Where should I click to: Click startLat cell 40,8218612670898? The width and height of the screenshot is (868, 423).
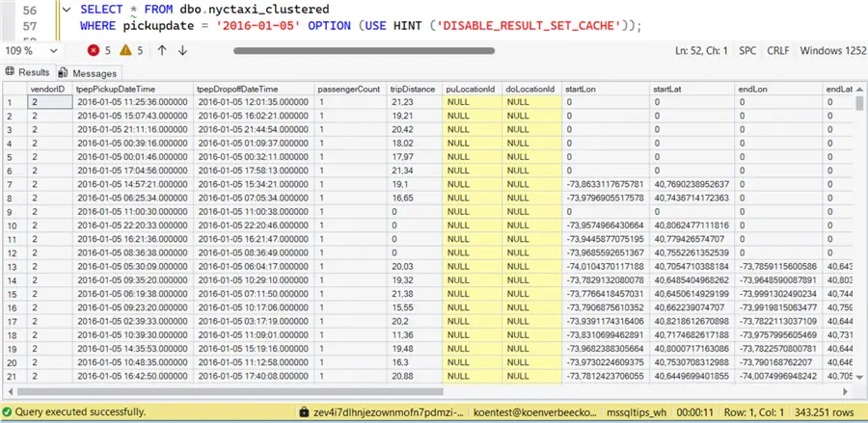[x=692, y=321]
